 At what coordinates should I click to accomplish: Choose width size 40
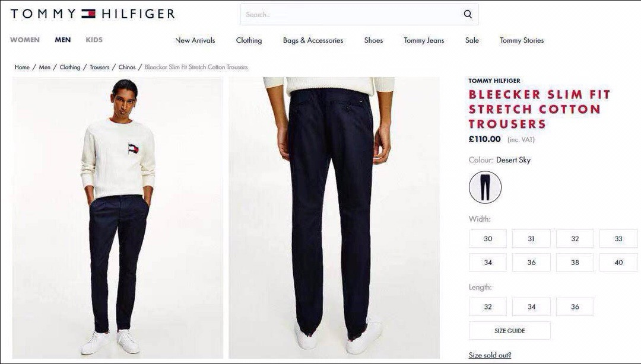(x=618, y=262)
